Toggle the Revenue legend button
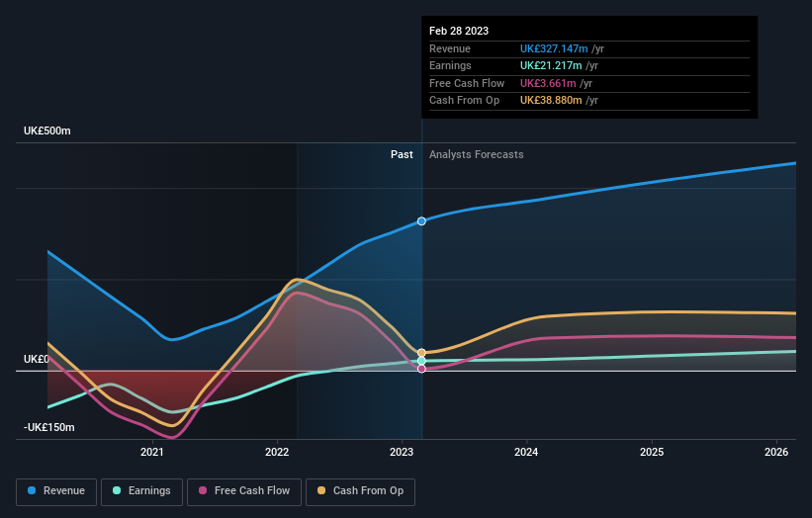The height and width of the screenshot is (518, 812). [x=56, y=491]
